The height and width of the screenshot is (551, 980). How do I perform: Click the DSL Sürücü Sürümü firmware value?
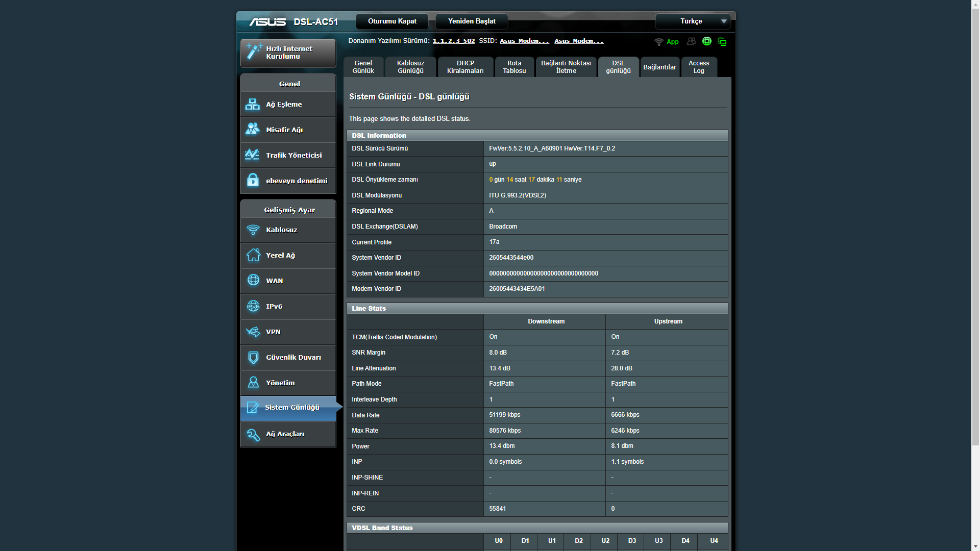552,148
